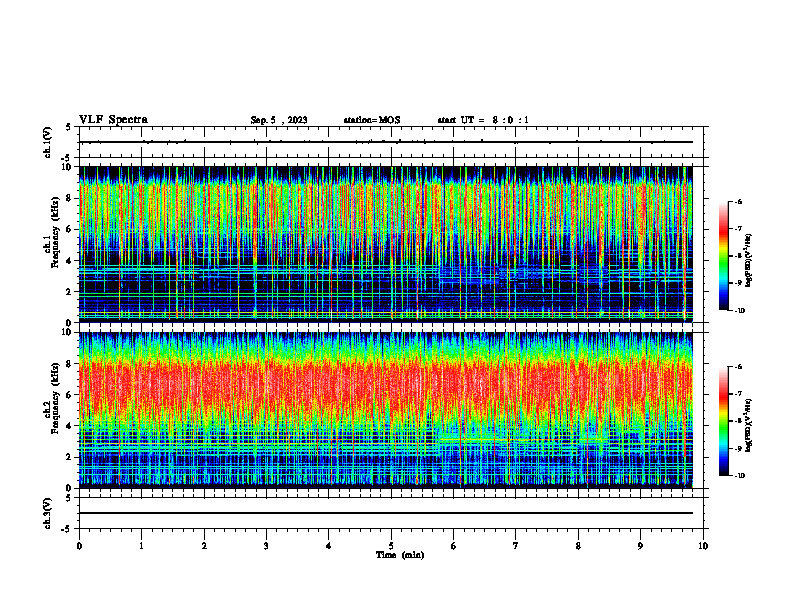The width and height of the screenshot is (792, 612).
Task: Click the date 'Sep. 5, 2023' header text
Action: 279,120
